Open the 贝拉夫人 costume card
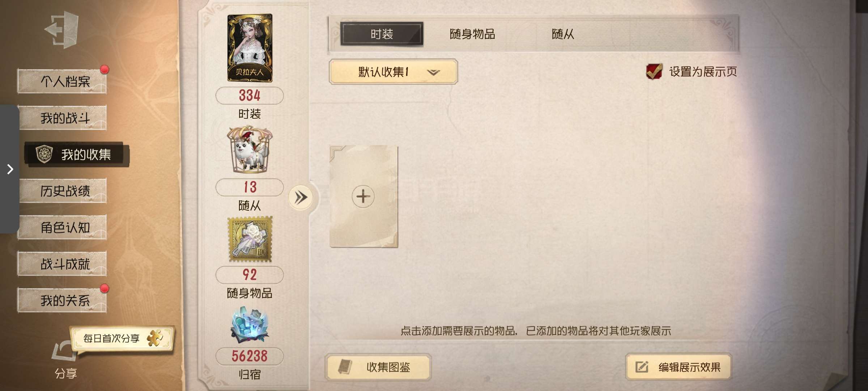This screenshot has width=868, height=391. [x=250, y=48]
